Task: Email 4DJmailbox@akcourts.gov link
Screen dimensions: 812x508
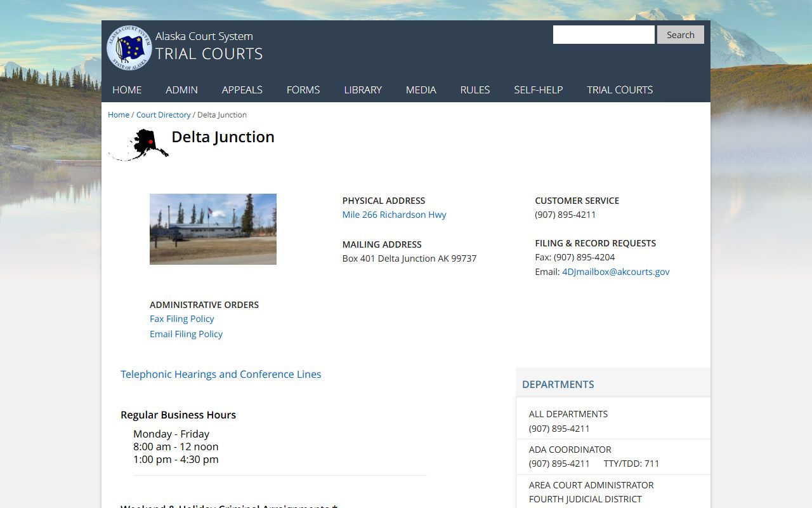Action: tap(616, 272)
